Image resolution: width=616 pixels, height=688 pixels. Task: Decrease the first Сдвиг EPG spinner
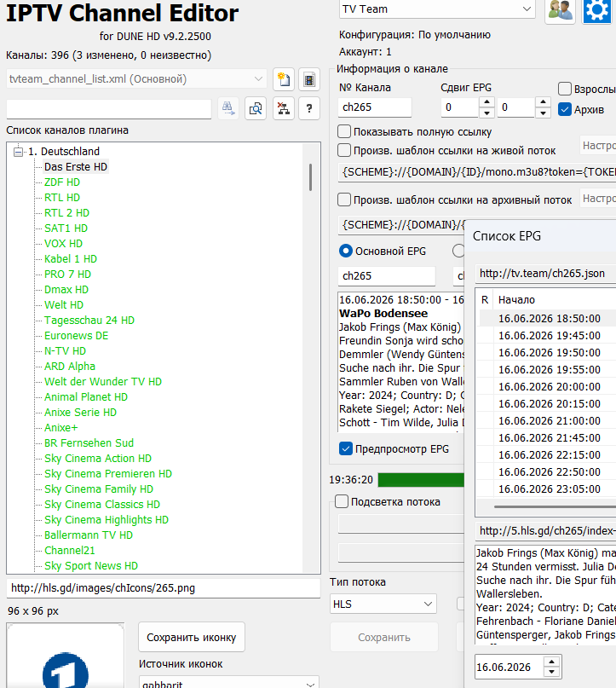(x=486, y=113)
